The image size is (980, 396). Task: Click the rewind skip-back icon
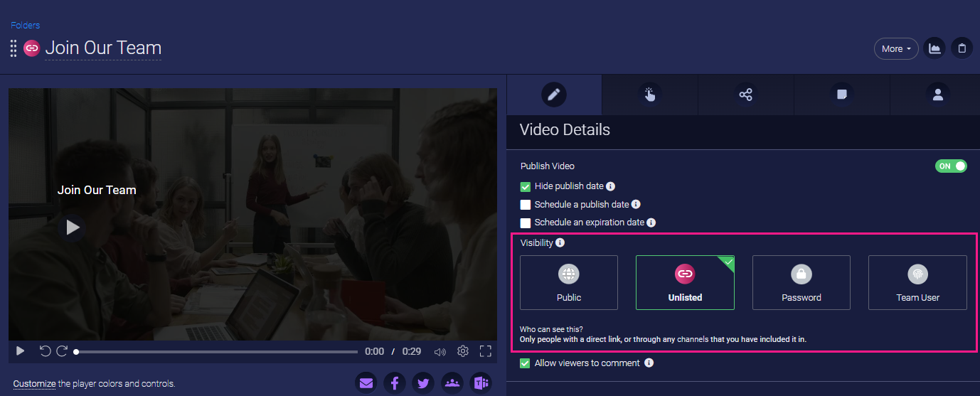pos(45,351)
